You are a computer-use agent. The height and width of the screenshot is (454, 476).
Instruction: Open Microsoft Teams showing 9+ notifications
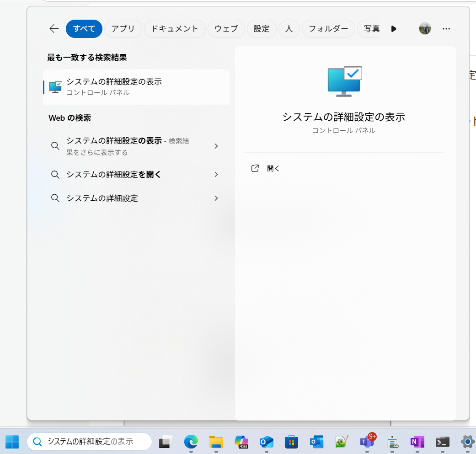tap(368, 442)
